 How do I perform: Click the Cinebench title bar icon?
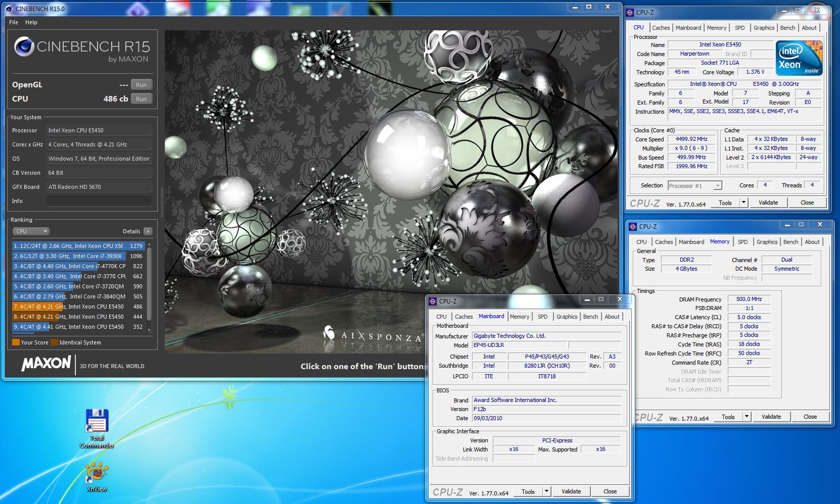click(9, 9)
